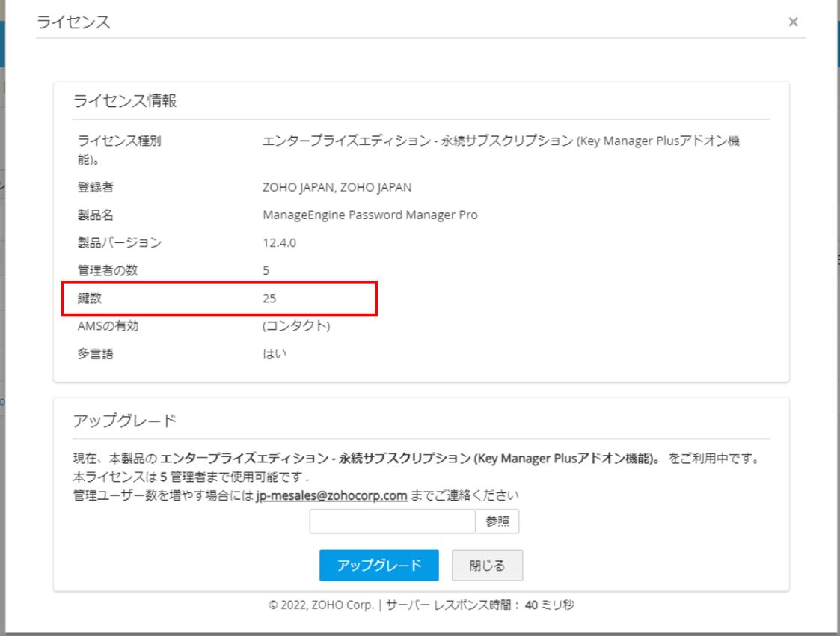The width and height of the screenshot is (840, 636).
Task: Click the ライセンス情報 section heading
Action: pos(125,101)
